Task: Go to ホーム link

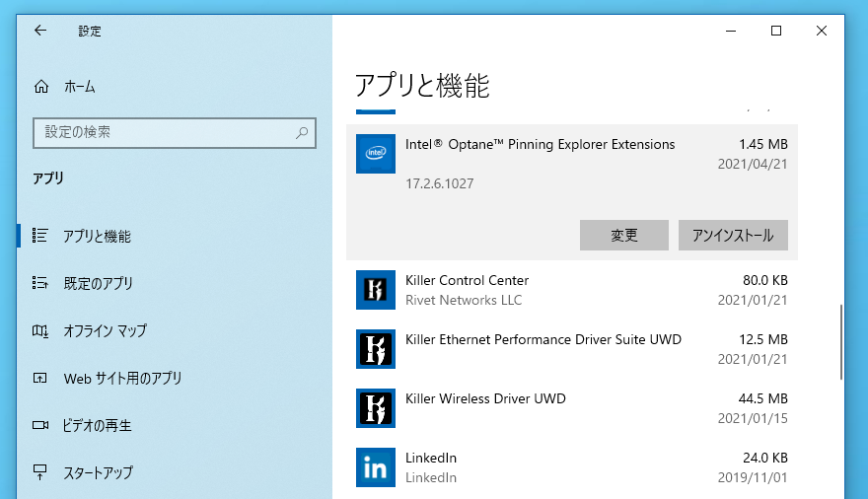Action: click(x=80, y=87)
